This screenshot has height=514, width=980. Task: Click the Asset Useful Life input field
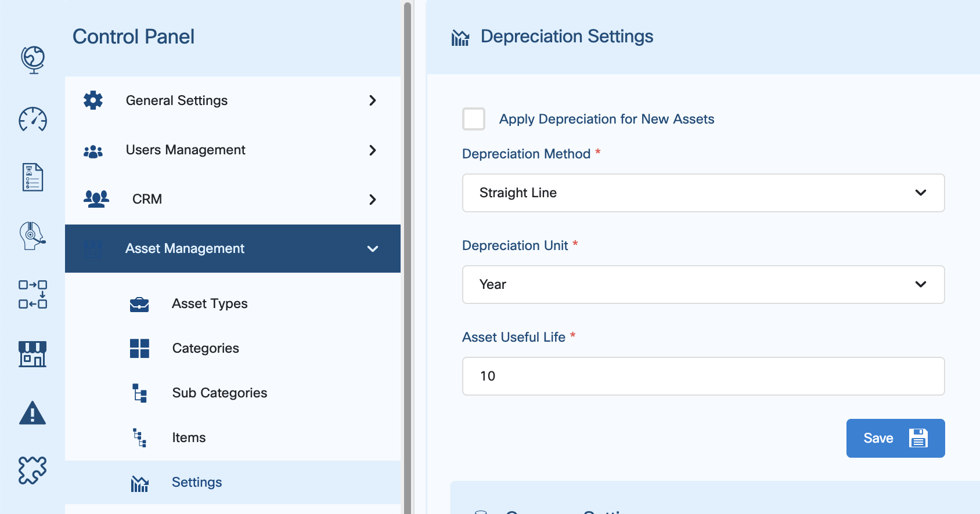click(x=703, y=377)
